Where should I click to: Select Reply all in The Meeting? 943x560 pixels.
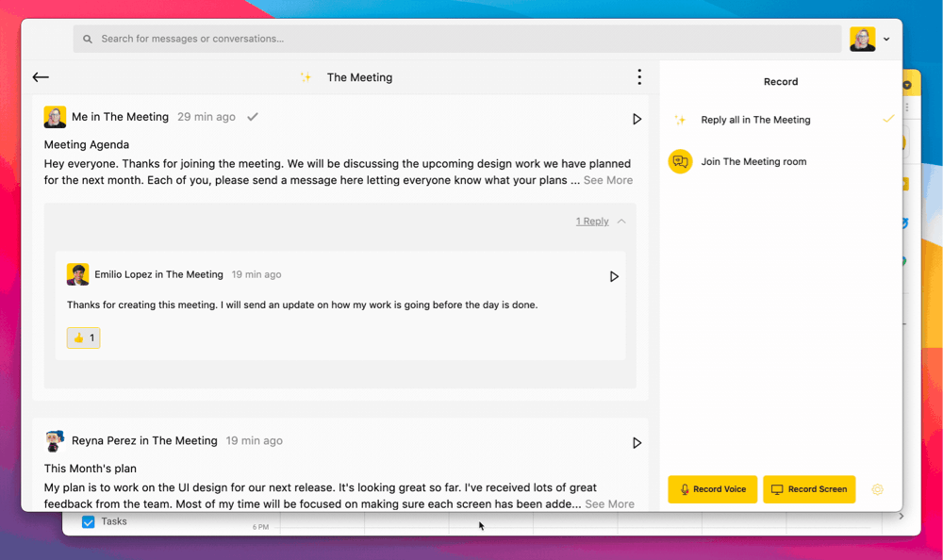pyautogui.click(x=781, y=120)
